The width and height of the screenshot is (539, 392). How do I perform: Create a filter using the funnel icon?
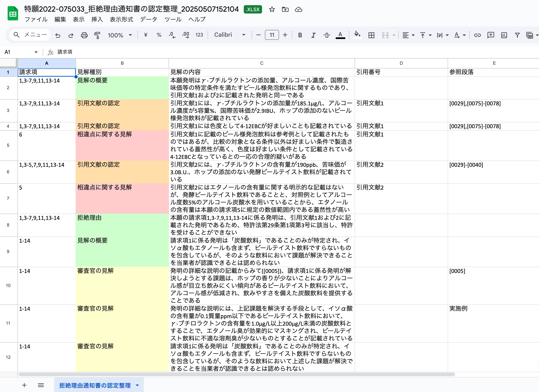point(517,35)
